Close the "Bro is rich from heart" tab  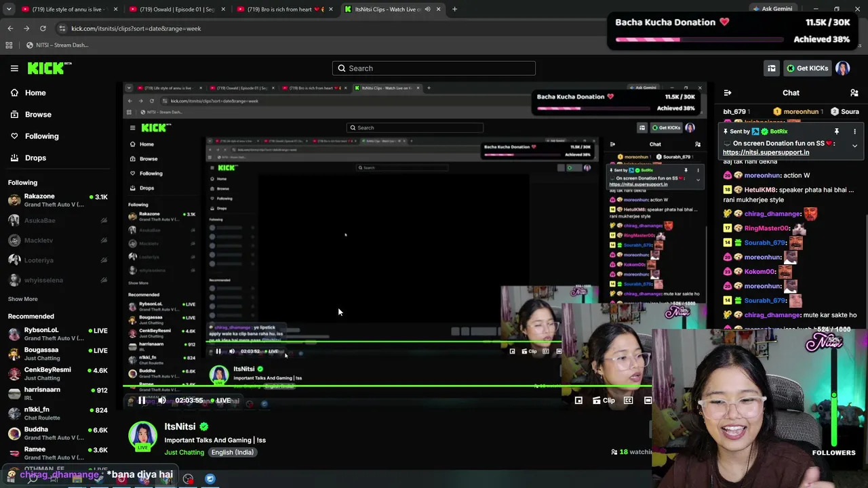(x=331, y=9)
